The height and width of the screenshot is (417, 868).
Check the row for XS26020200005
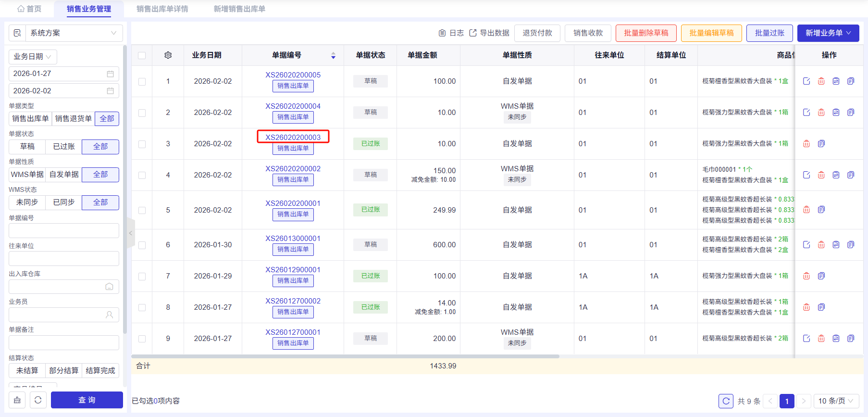tap(142, 82)
